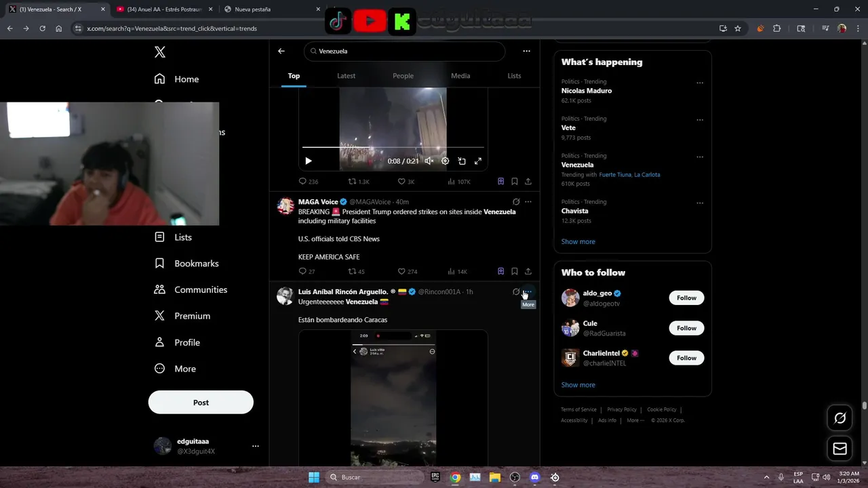Go to Home in the X sidebar
This screenshot has width=868, height=488.
click(176, 79)
